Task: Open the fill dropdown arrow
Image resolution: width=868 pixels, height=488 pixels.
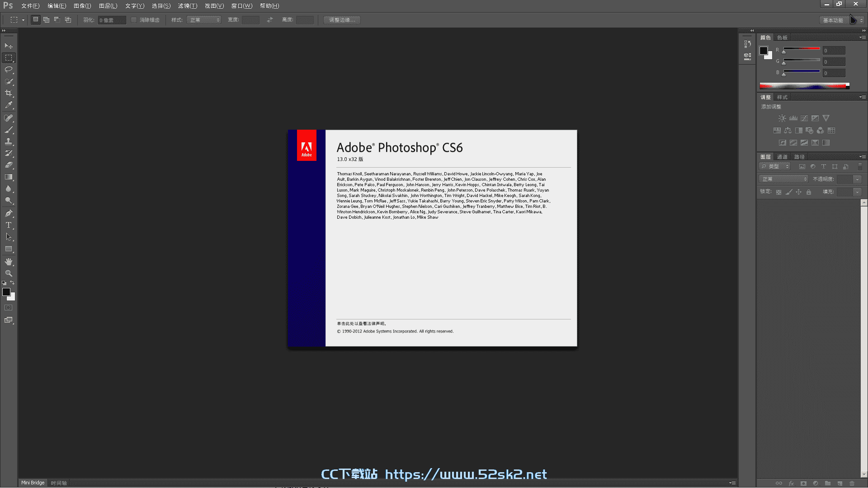Action: pyautogui.click(x=857, y=192)
